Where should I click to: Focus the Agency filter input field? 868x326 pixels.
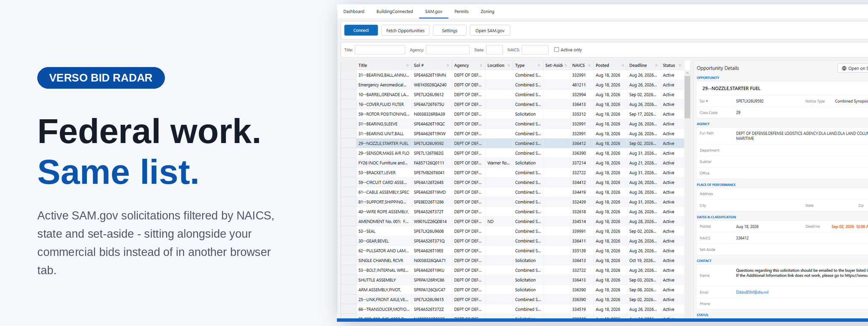pos(448,50)
